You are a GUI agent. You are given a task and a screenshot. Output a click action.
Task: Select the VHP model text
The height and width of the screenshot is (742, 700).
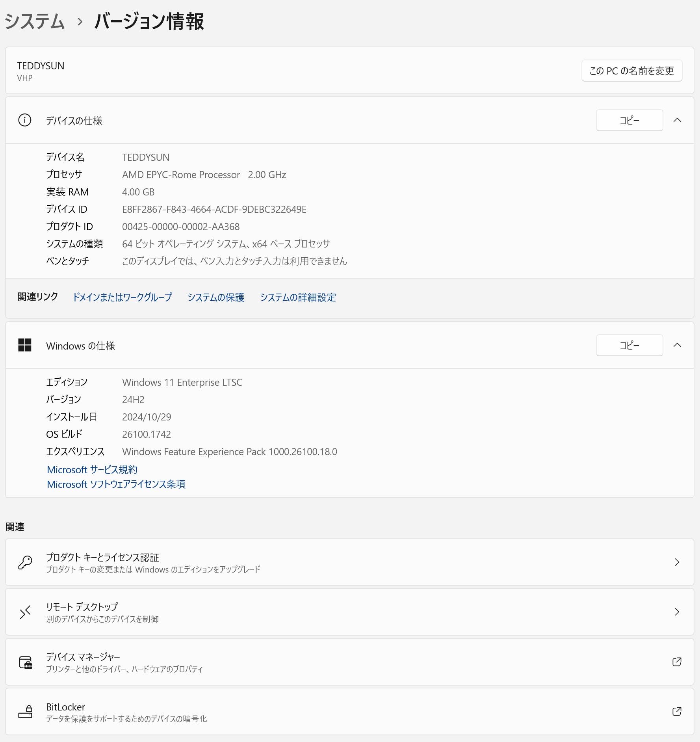[25, 78]
